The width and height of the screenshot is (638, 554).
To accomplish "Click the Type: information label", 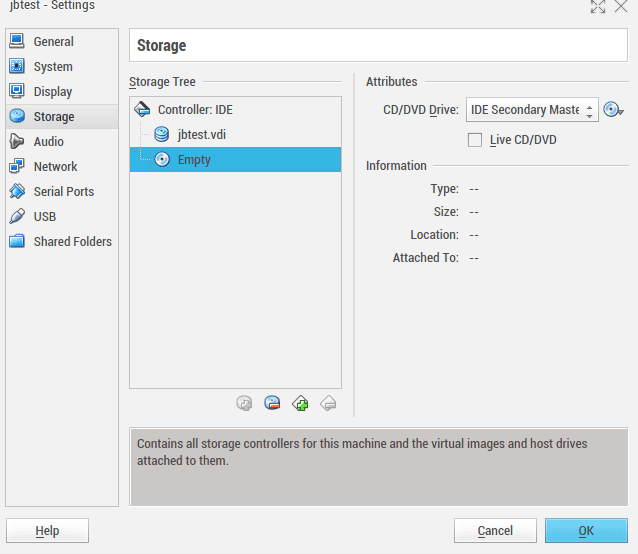I will (x=445, y=189).
